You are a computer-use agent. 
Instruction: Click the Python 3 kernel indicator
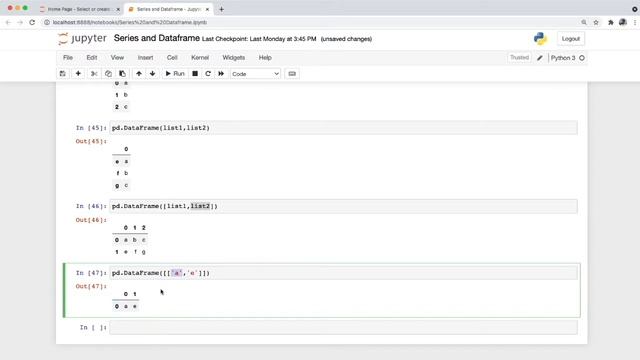click(563, 58)
